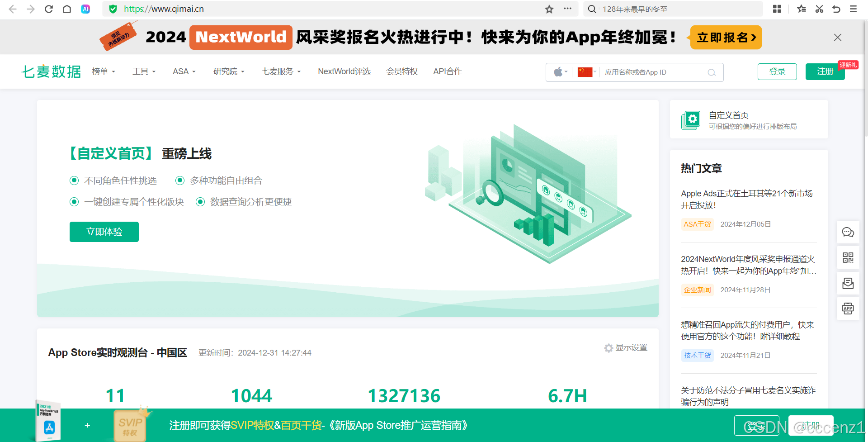
Task: Open the chat support icon on sidebar
Action: pos(848,233)
